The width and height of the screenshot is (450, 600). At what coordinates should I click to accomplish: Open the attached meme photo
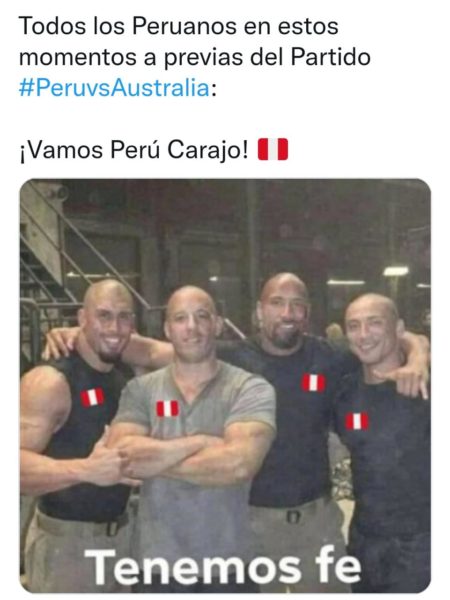point(225,386)
